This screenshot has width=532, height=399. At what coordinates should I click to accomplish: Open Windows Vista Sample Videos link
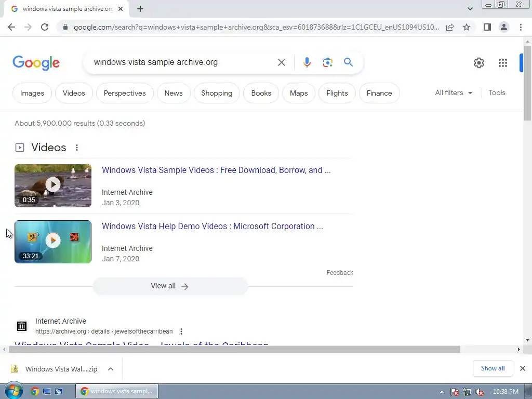point(216,170)
